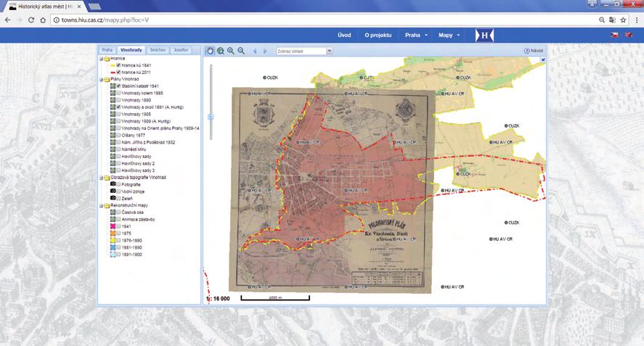644x346 pixels.
Task: Go to next map view arrow
Action: click(x=265, y=51)
